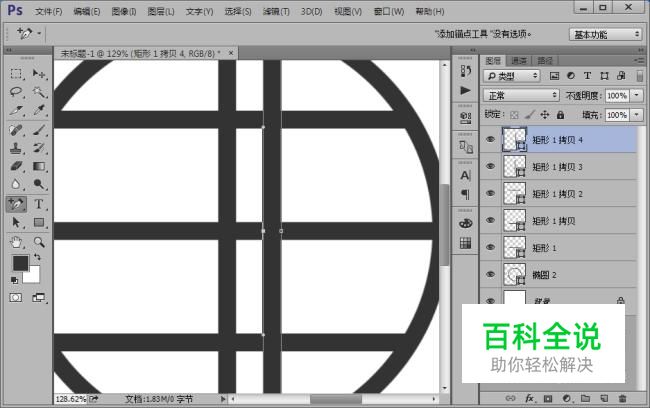Select the Move tool
The width and height of the screenshot is (650, 408).
coord(39,74)
